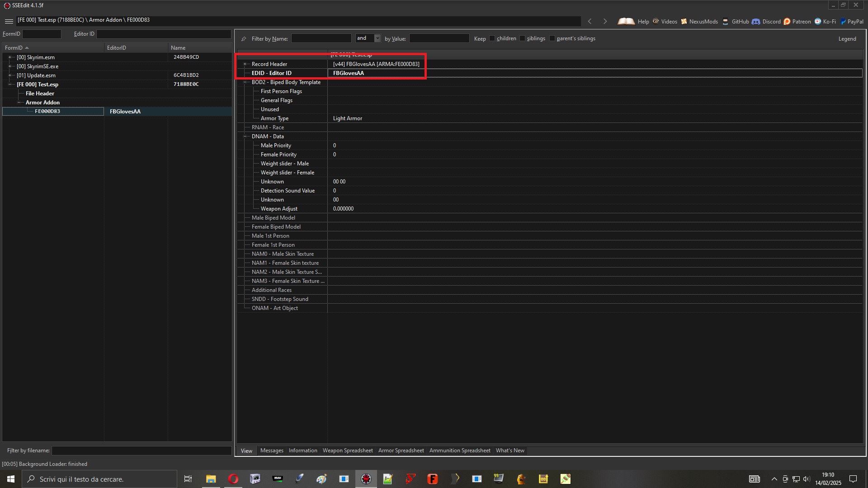Collapse BOD2 Biped Body Template
The image size is (868, 488).
pyautogui.click(x=245, y=82)
